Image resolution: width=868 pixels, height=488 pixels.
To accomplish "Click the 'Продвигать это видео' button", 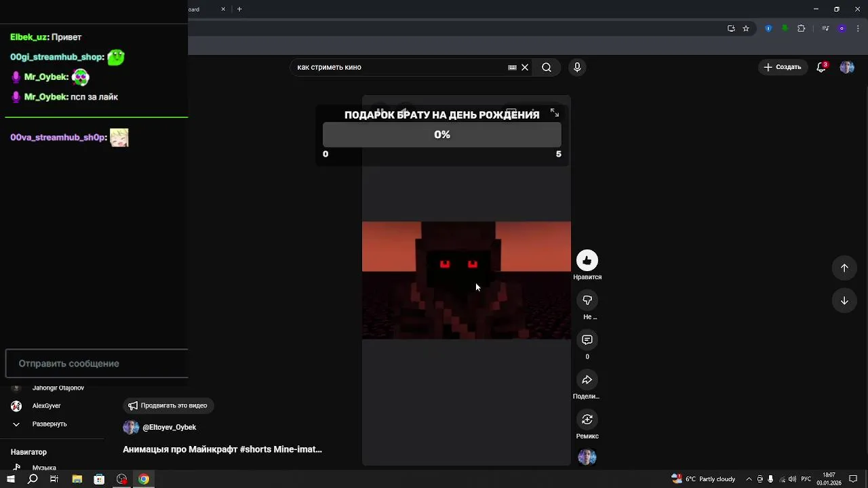I will (167, 405).
